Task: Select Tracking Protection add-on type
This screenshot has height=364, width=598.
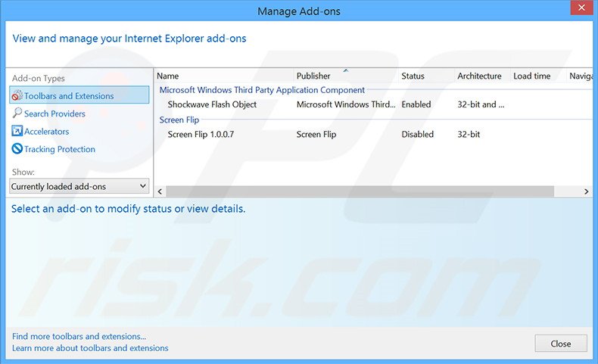Action: tap(60, 149)
